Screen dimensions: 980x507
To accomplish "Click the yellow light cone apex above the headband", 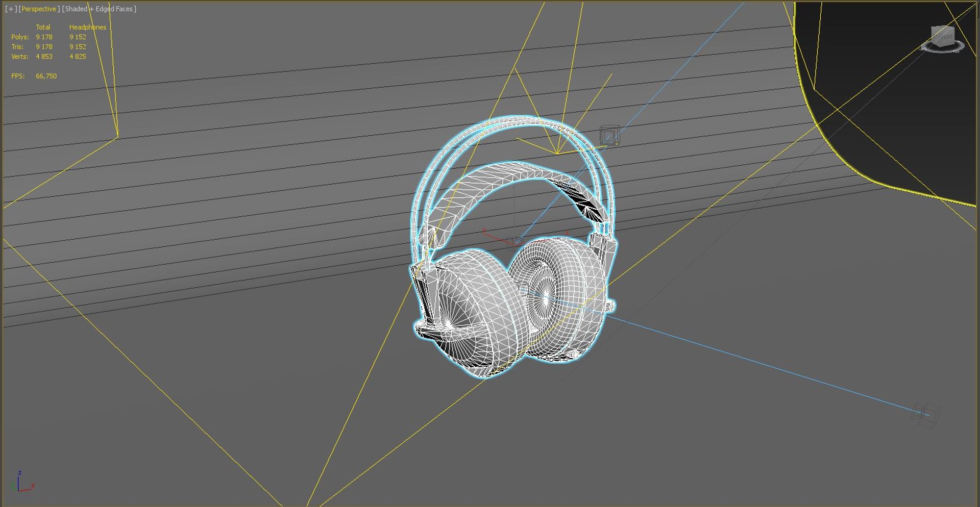I will pyautogui.click(x=557, y=153).
